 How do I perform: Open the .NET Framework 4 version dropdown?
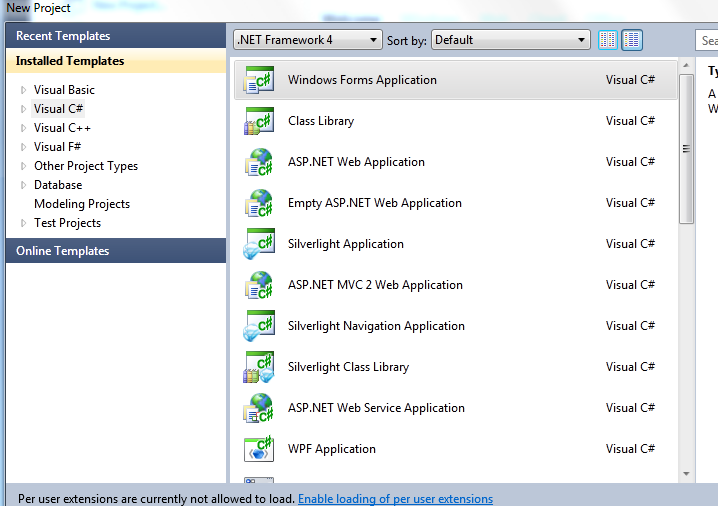(x=308, y=40)
